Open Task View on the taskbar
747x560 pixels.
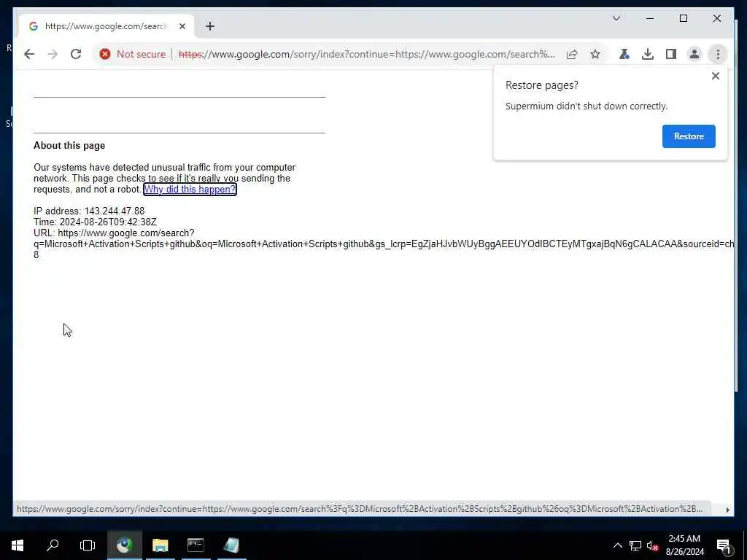(x=88, y=545)
